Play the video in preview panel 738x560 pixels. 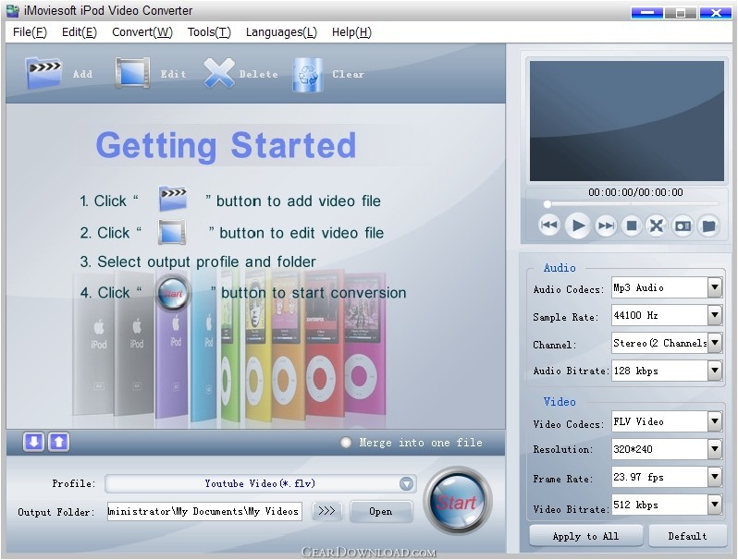coord(577,225)
